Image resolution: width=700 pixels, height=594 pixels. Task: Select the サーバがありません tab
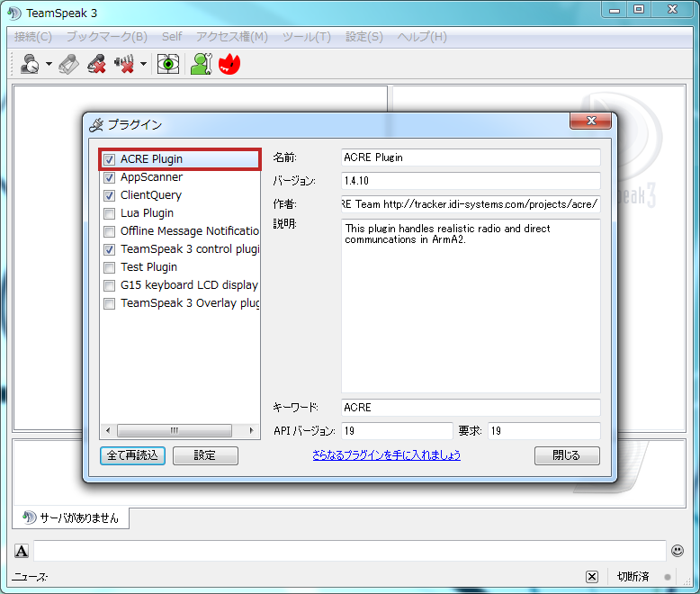71,518
